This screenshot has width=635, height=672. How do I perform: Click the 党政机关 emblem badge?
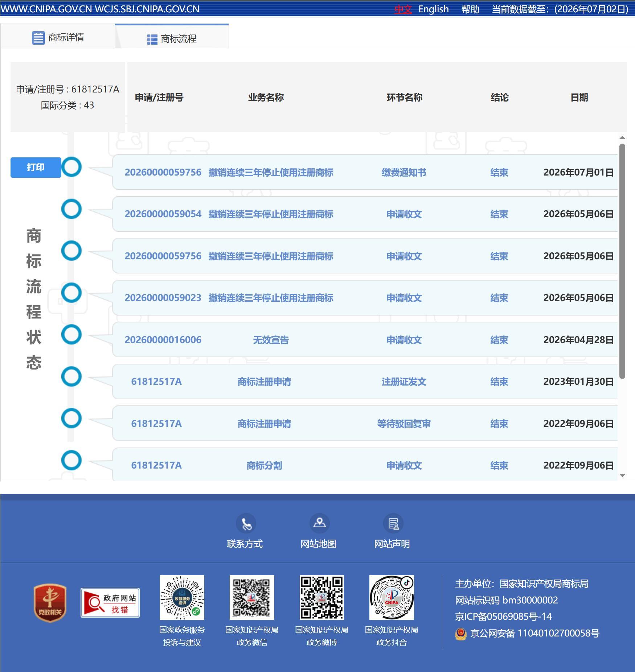[50, 603]
